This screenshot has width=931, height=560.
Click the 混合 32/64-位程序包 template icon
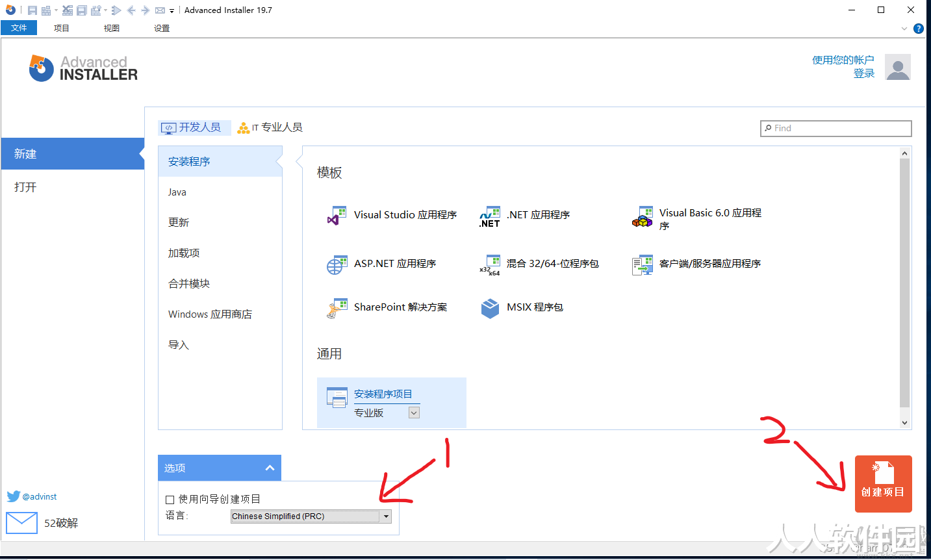point(490,265)
